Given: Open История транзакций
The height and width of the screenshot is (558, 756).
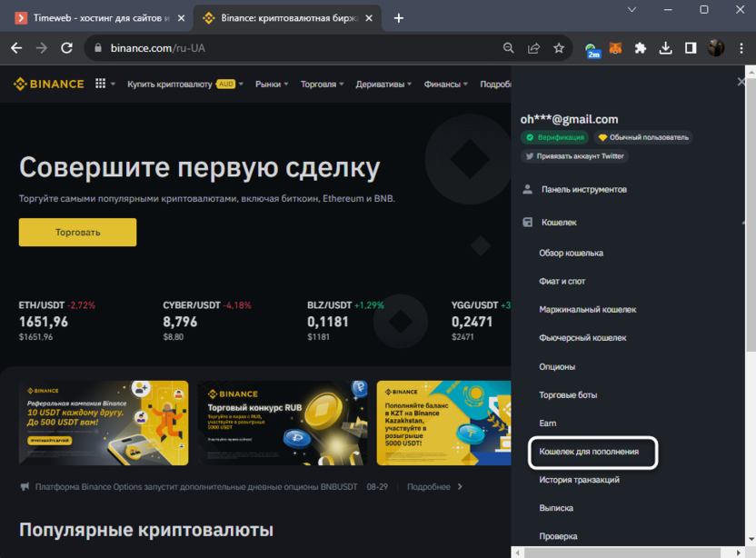Looking at the screenshot, I should (579, 480).
